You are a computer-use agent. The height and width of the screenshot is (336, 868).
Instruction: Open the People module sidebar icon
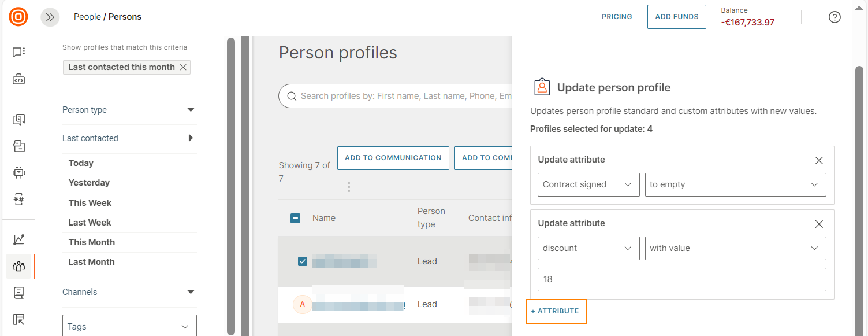[18, 266]
